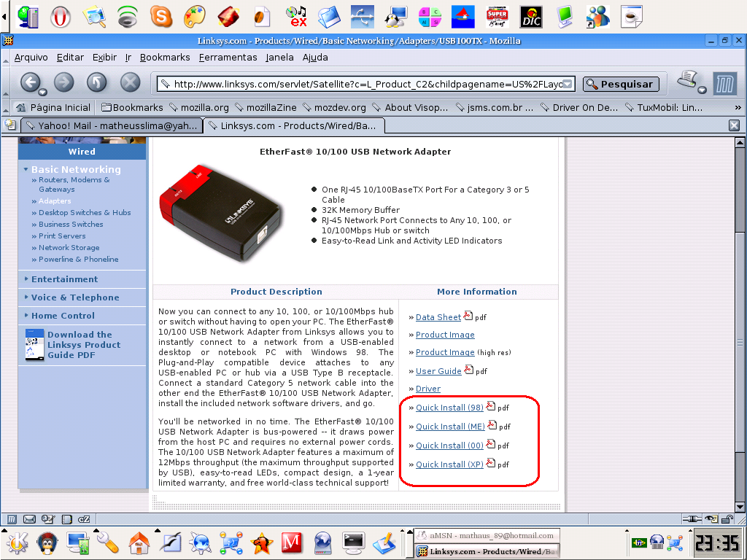This screenshot has width=747, height=560.
Task: Open the wrench settings icon in panel
Action: pyautogui.click(x=108, y=542)
